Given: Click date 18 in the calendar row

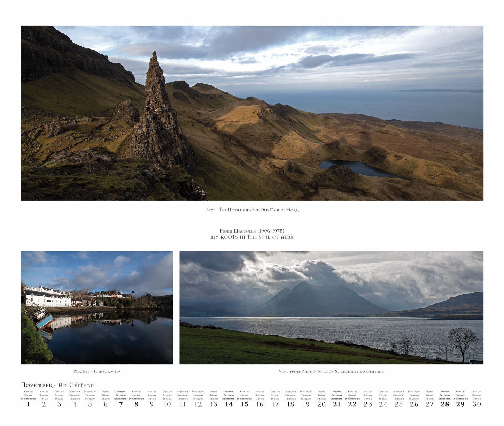Looking at the screenshot, I should tap(290, 404).
